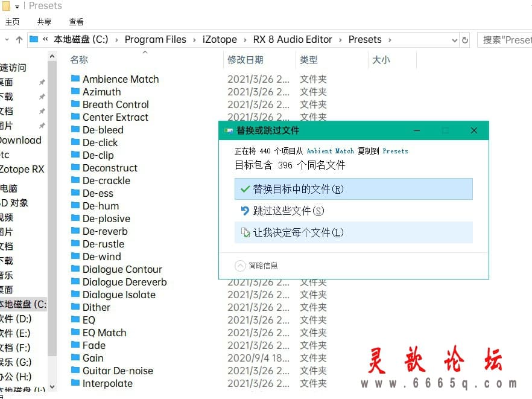532x399 pixels.
Task: Select the EQ Match folder icon
Action: (x=75, y=332)
